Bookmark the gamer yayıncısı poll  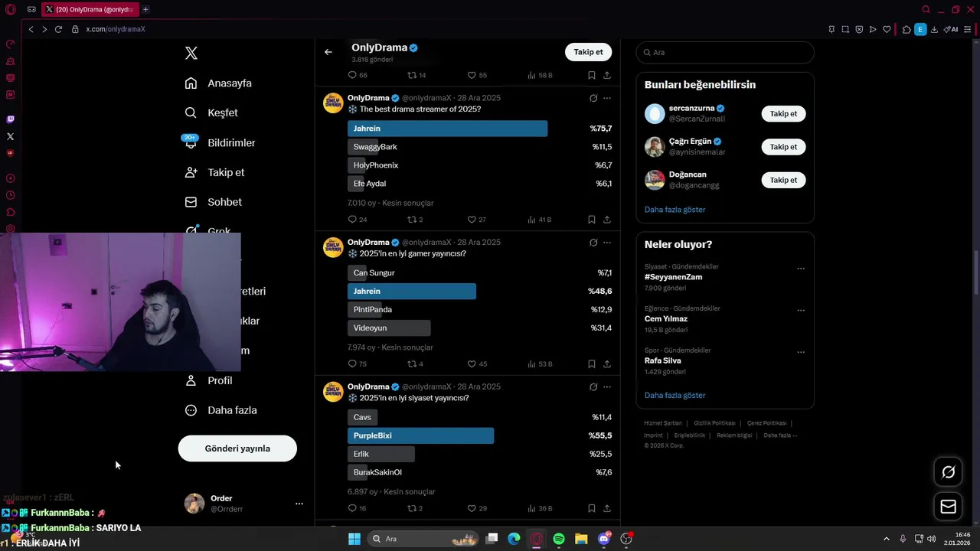pyautogui.click(x=592, y=364)
